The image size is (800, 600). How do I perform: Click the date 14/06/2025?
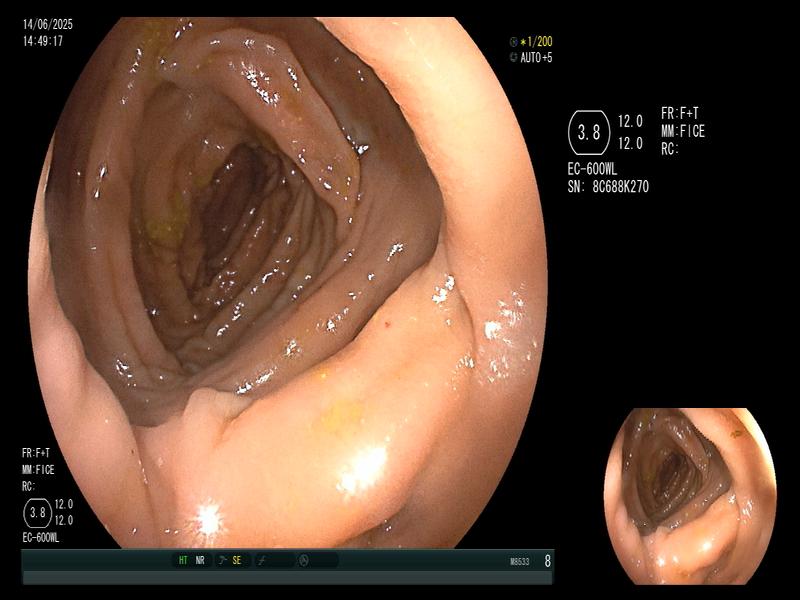[x=48, y=24]
